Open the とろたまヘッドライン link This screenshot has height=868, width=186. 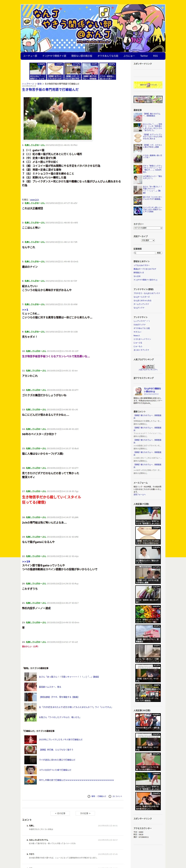click(x=142, y=339)
